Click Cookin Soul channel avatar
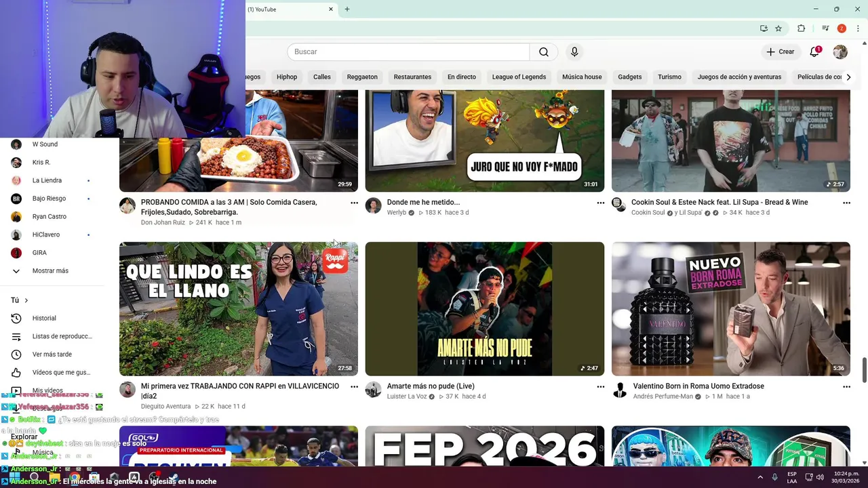This screenshot has height=488, width=868. pos(620,205)
